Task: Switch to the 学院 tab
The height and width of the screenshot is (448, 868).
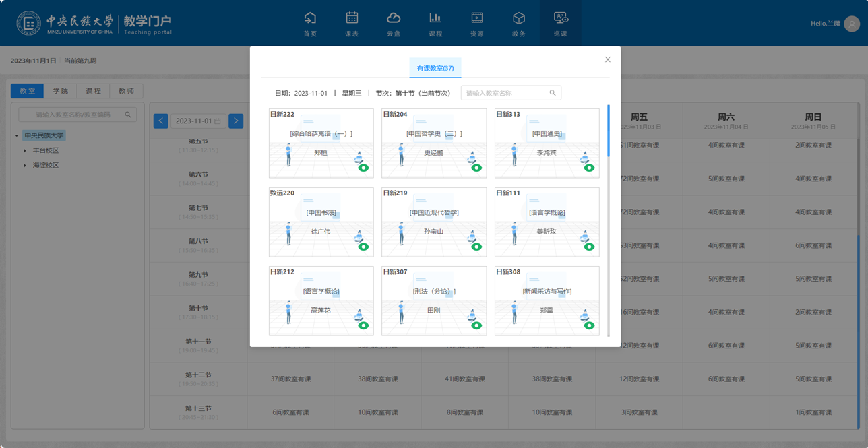Action: (60, 91)
